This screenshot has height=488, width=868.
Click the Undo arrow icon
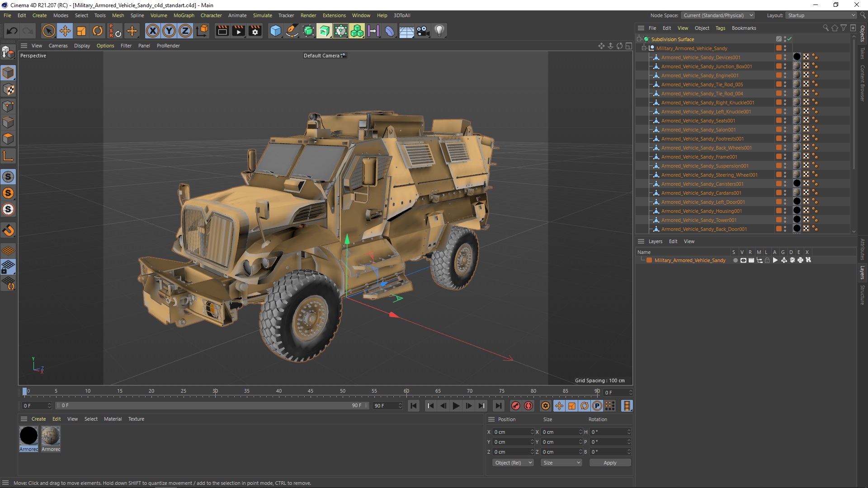click(x=12, y=31)
